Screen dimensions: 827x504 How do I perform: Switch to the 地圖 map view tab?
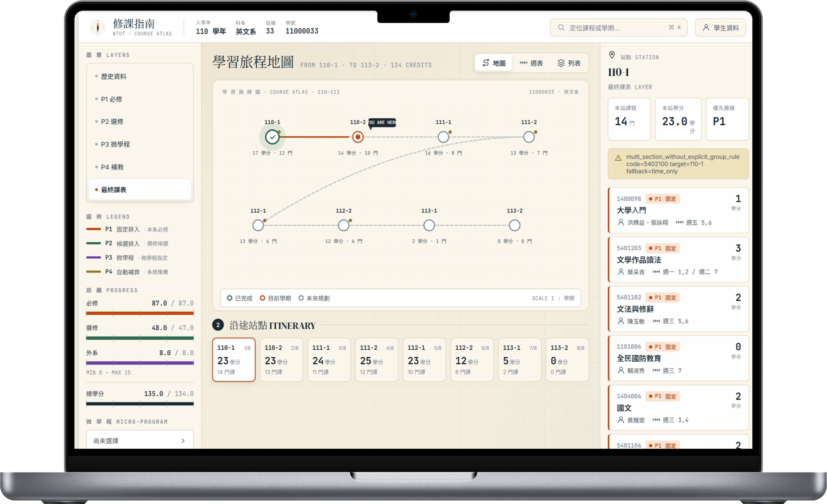tap(494, 63)
